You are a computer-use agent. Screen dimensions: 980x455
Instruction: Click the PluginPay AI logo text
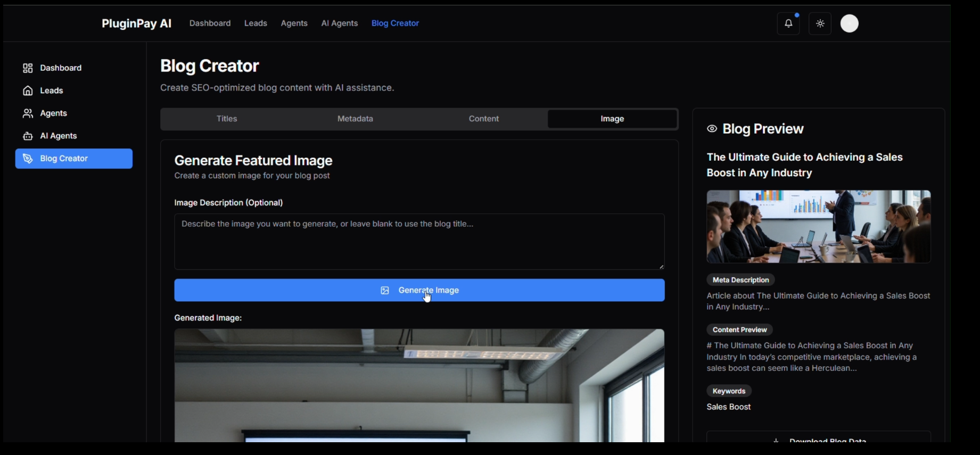tap(137, 23)
